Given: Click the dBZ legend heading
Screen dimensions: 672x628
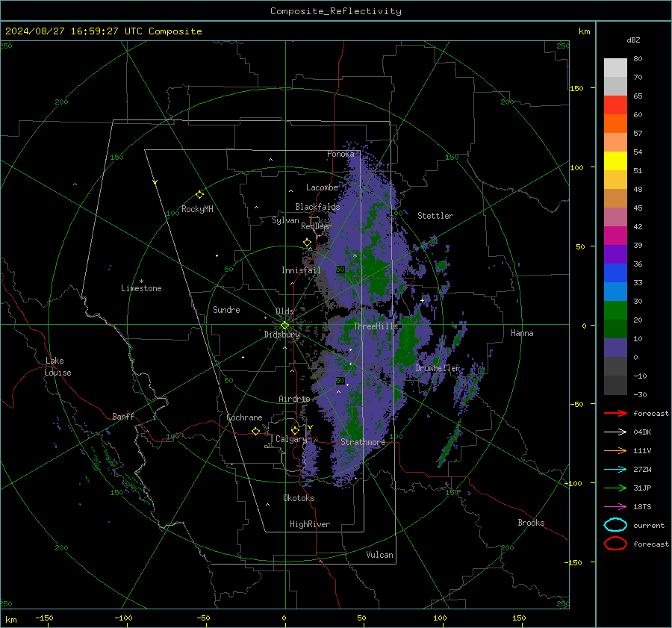Looking at the screenshot, I should pyautogui.click(x=633, y=40).
